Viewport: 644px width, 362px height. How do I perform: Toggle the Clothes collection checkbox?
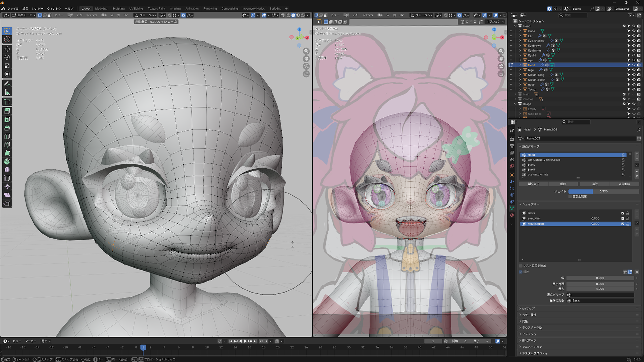tap(624, 99)
